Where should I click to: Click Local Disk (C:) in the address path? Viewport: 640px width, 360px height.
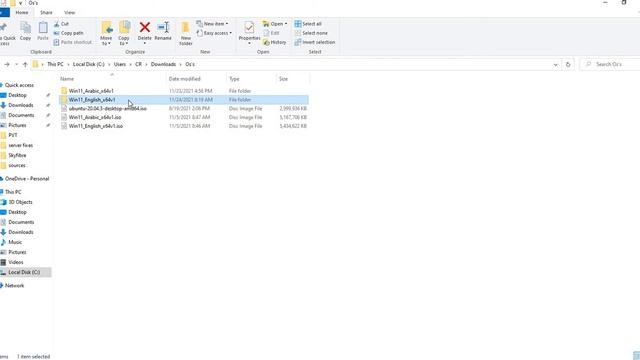(89, 64)
